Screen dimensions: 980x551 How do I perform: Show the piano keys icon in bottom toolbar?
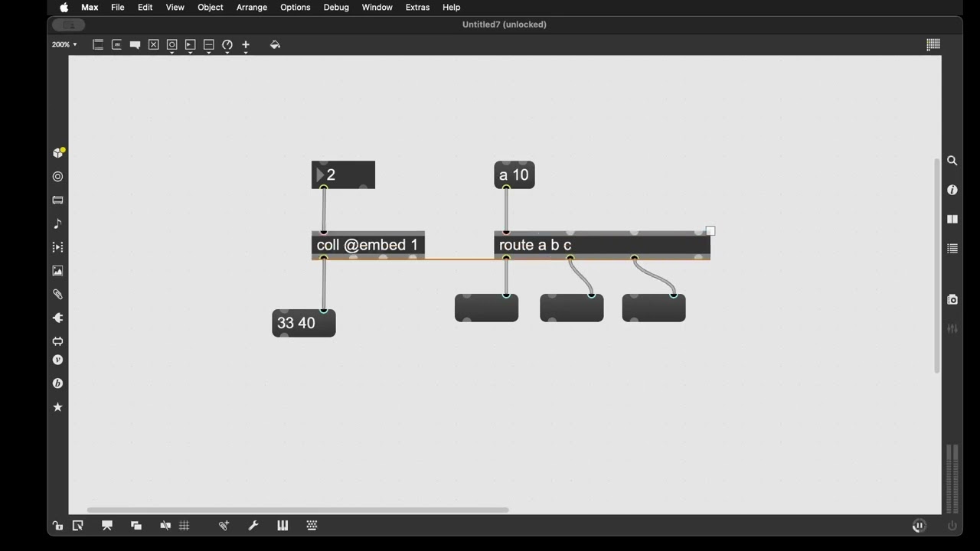pyautogui.click(x=283, y=526)
